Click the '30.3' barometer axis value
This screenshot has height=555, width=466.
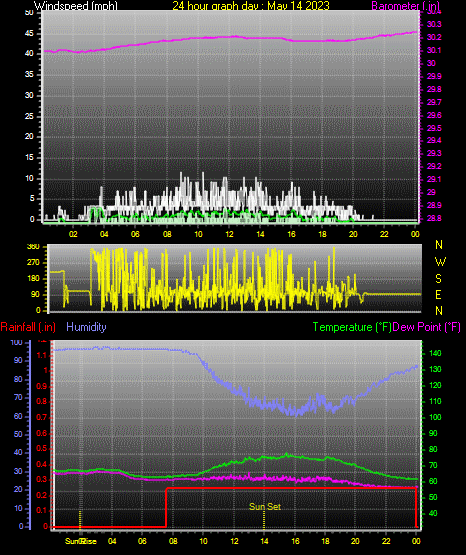(434, 24)
